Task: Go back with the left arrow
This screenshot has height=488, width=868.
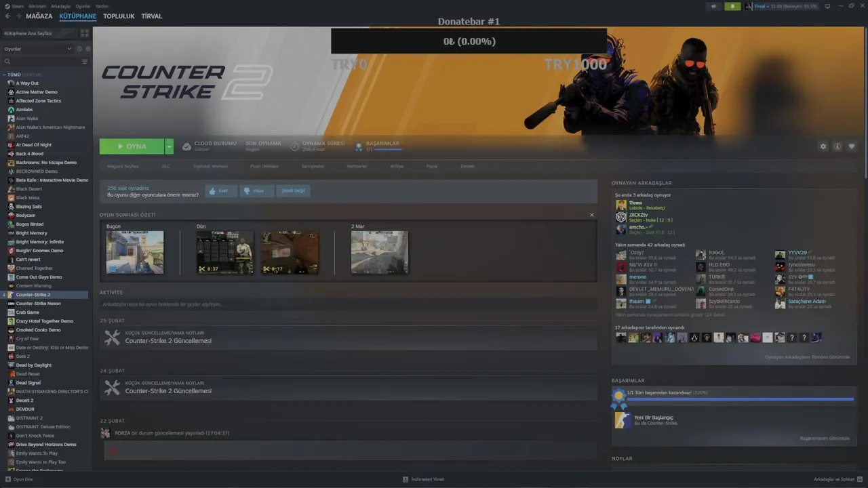Action: [8, 16]
